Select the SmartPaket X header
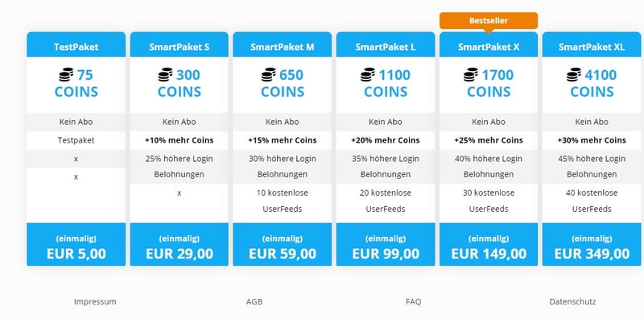The height and width of the screenshot is (319, 644). click(x=489, y=45)
